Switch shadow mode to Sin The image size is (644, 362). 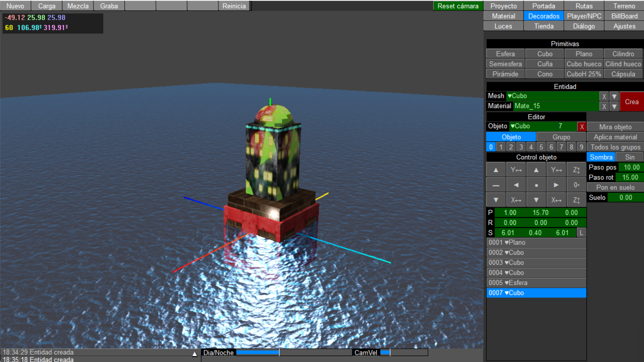pos(629,157)
